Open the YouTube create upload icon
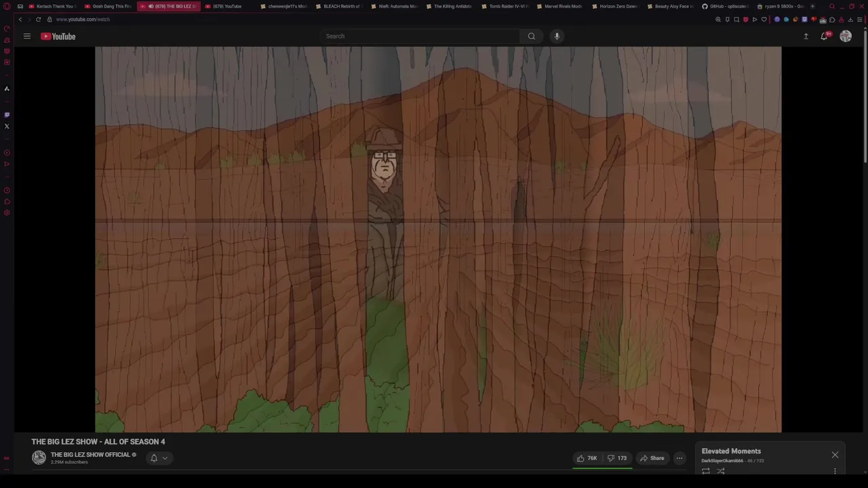Image resolution: width=868 pixels, height=488 pixels. click(806, 36)
